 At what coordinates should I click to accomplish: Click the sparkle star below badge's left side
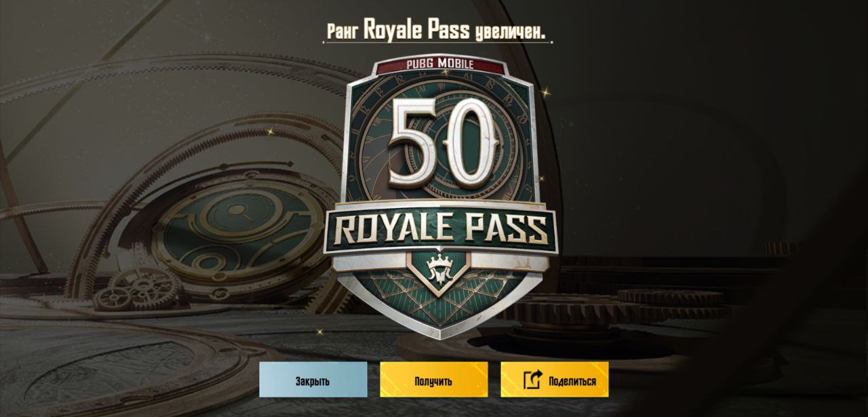tap(320, 331)
